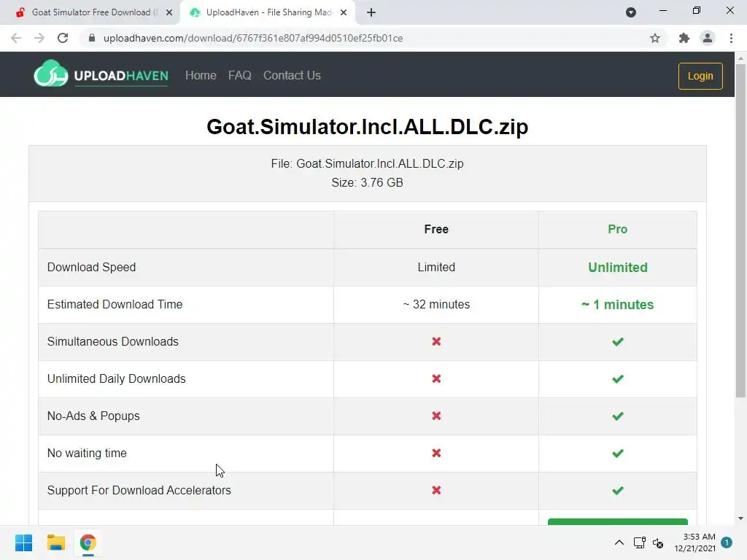This screenshot has height=560, width=747.
Task: Open the Windows Start menu
Action: pos(24,542)
